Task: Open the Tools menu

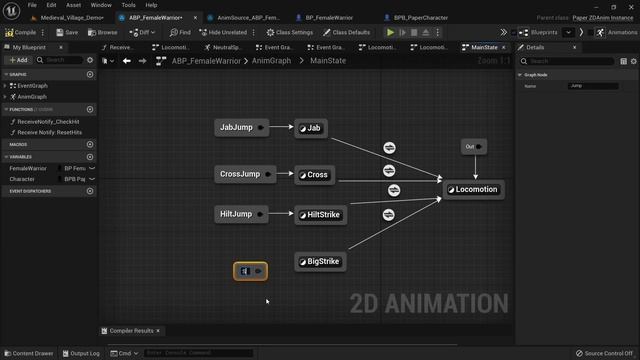Action: pyautogui.click(x=128, y=5)
